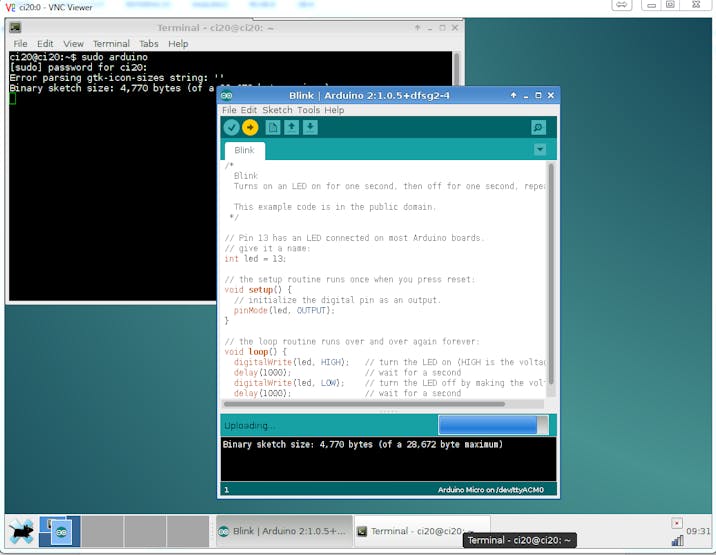Open the Arduino Help menu
The image size is (716, 555).
(x=334, y=110)
